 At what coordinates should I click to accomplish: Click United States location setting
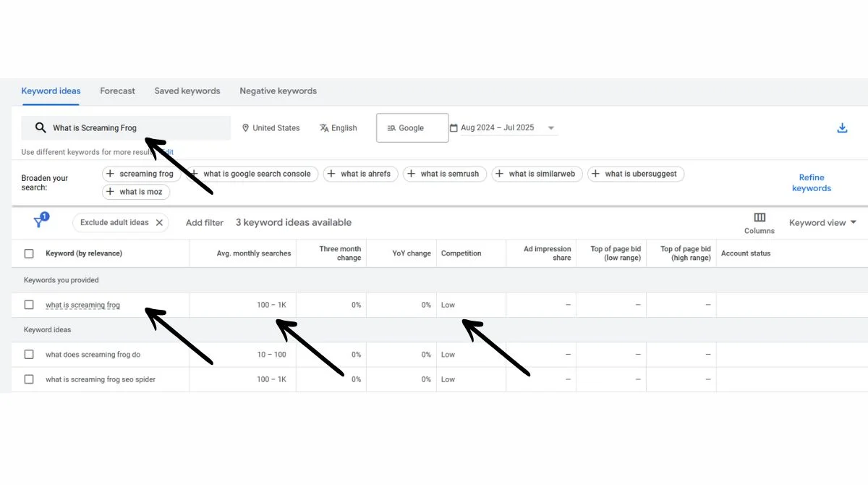coord(271,127)
